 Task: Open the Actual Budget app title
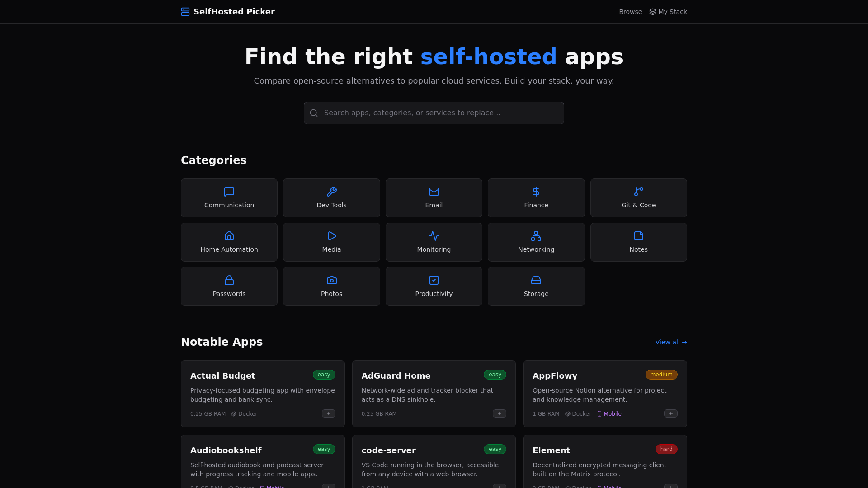pos(222,376)
